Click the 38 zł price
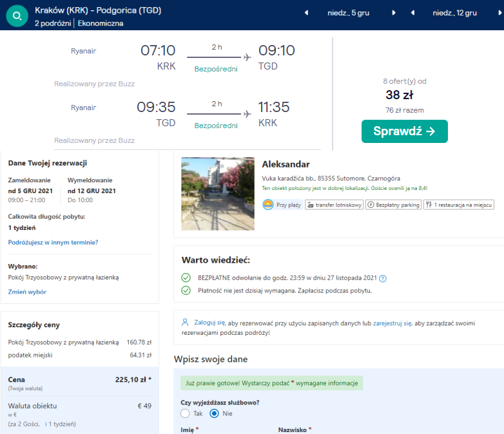This screenshot has height=434, width=504. (x=400, y=95)
